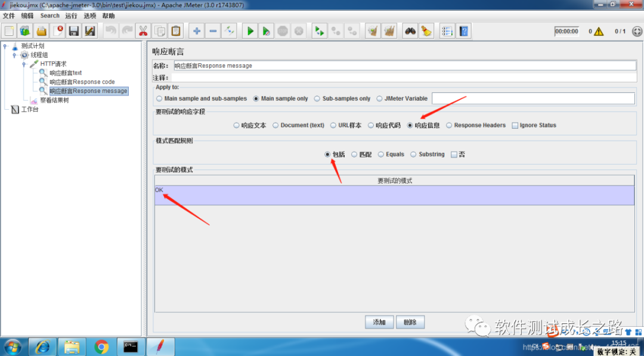Image resolution: width=644 pixels, height=356 pixels.
Task: Collapse the HTTP请求 tree node
Action: [24, 64]
